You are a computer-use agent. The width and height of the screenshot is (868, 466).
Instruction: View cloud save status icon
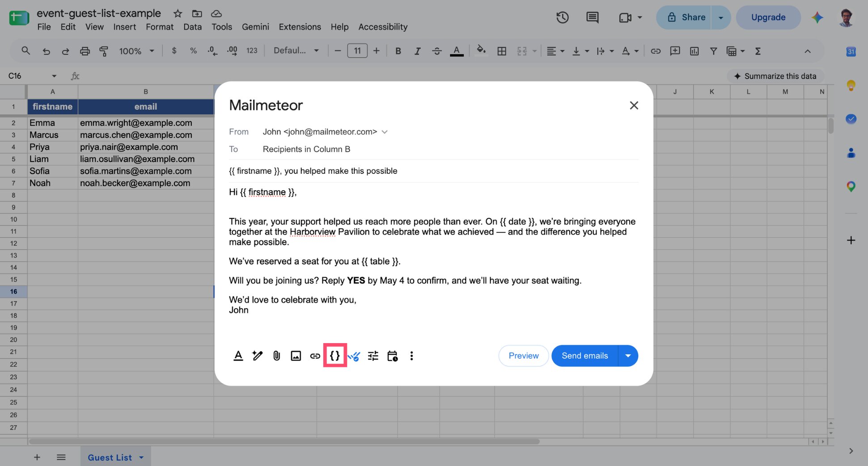216,13
